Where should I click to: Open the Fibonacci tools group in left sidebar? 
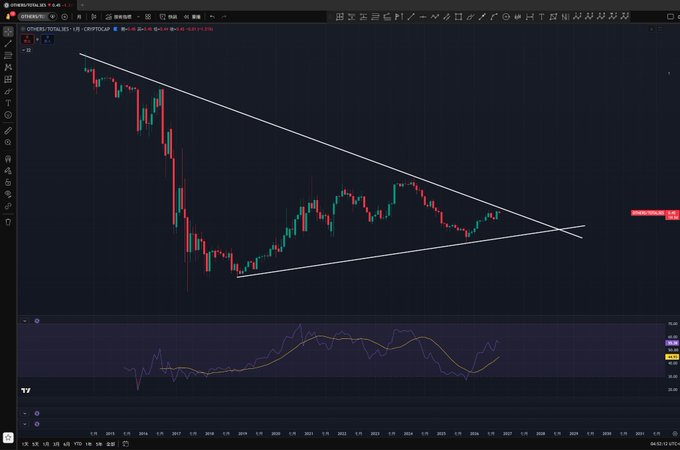[x=8, y=55]
